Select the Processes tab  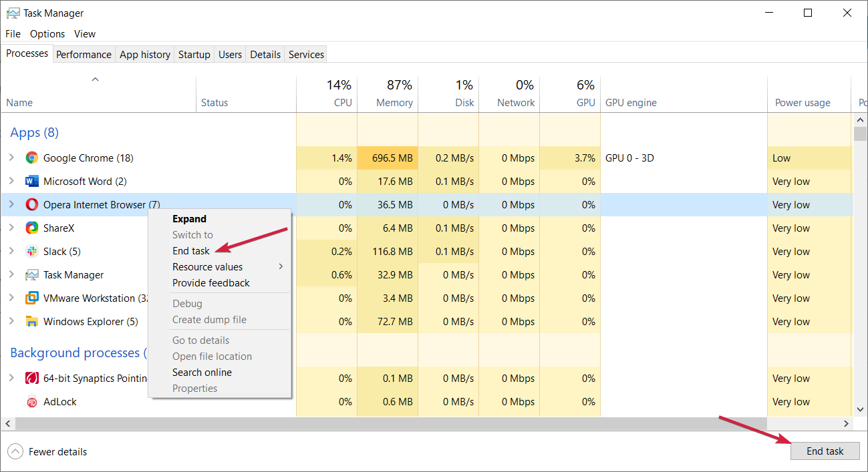coord(27,53)
